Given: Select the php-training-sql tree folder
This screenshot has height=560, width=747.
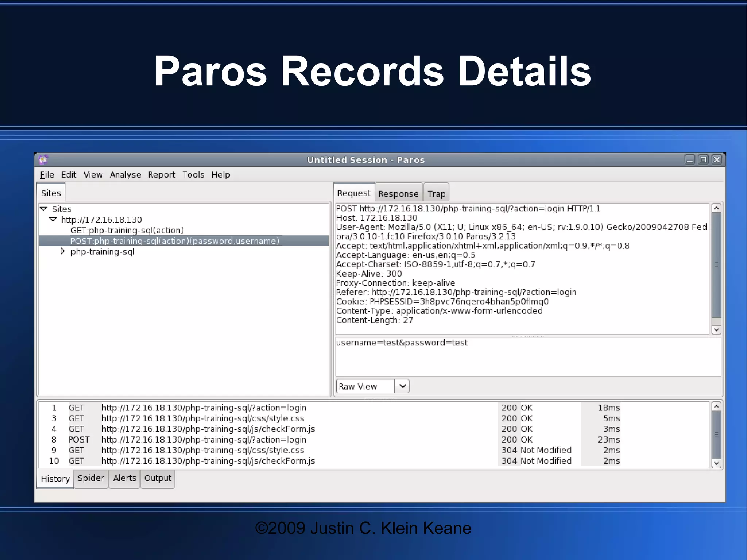Looking at the screenshot, I should coord(102,252).
